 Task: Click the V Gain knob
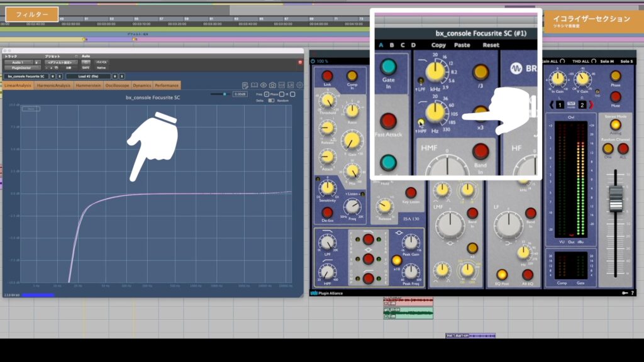coord(582,79)
